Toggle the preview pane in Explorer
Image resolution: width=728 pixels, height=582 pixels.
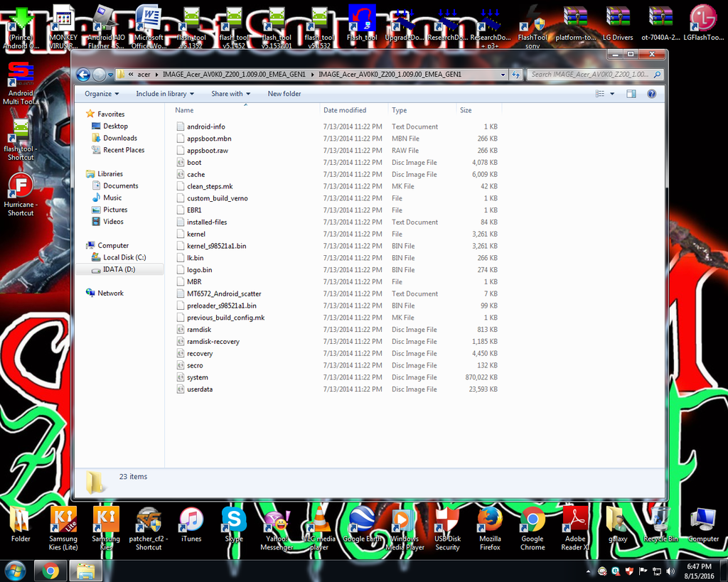(x=631, y=93)
